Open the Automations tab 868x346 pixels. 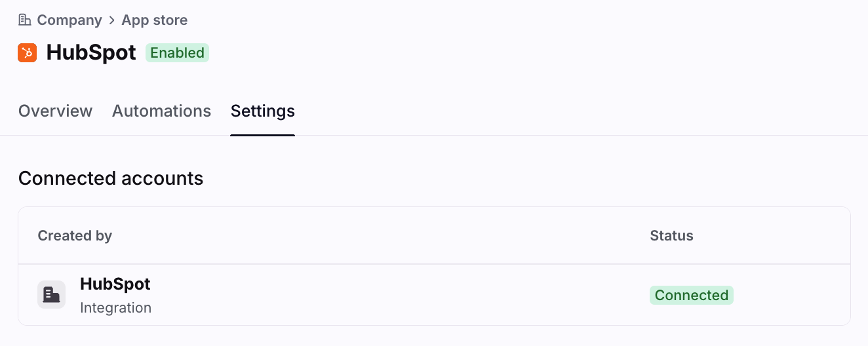click(161, 111)
